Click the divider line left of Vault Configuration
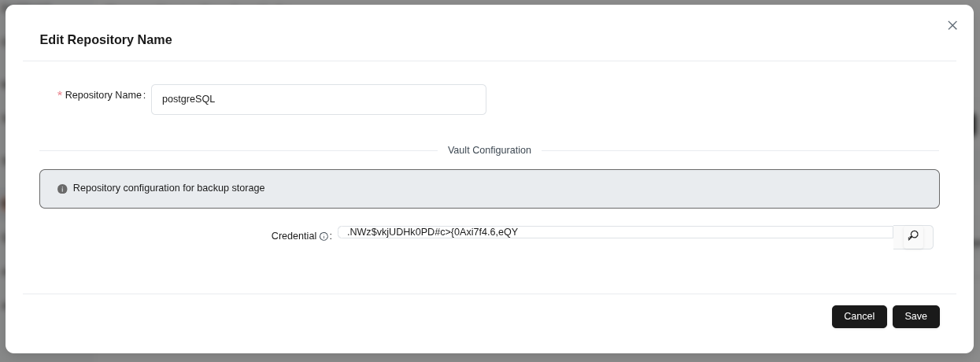 click(x=236, y=150)
